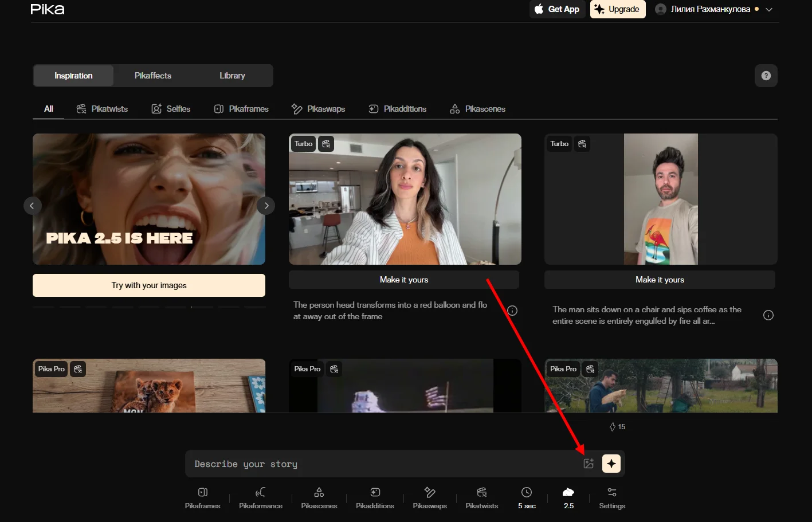Click the sparkle generate button
812x522 pixels.
tap(611, 464)
